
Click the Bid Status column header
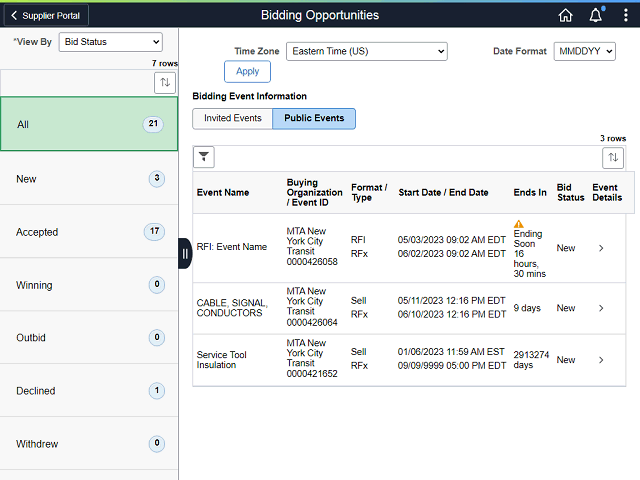[x=571, y=193]
